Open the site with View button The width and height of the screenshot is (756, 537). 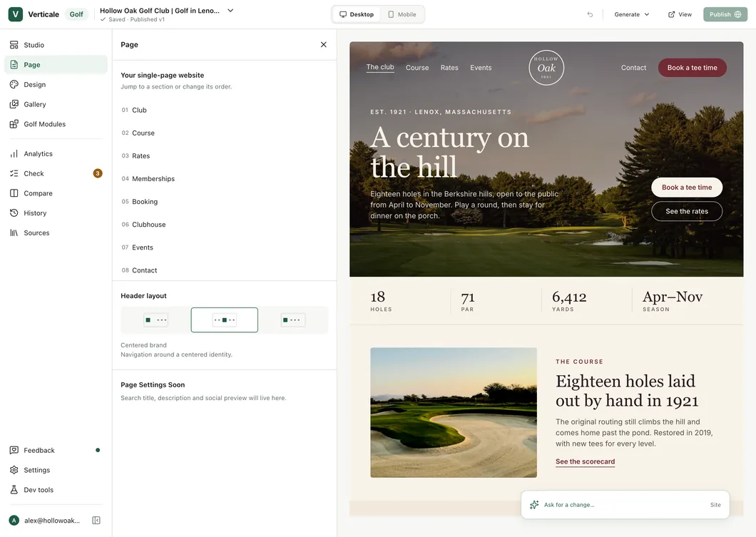coord(680,14)
